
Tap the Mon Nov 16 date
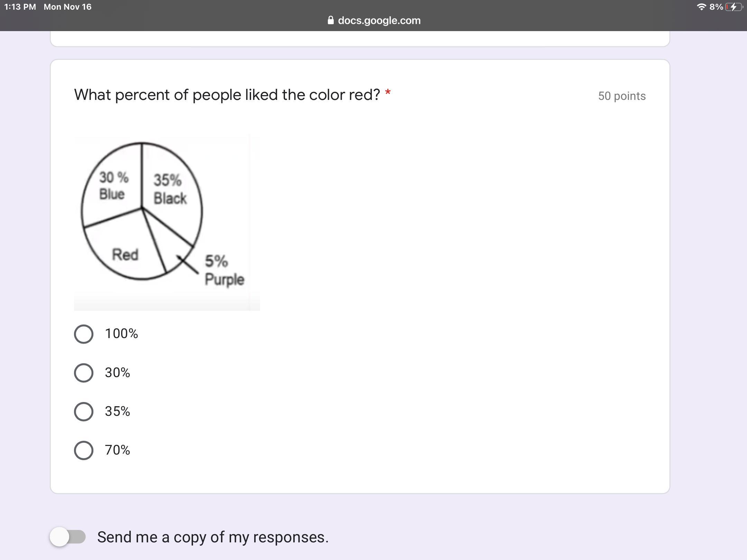coord(67,7)
